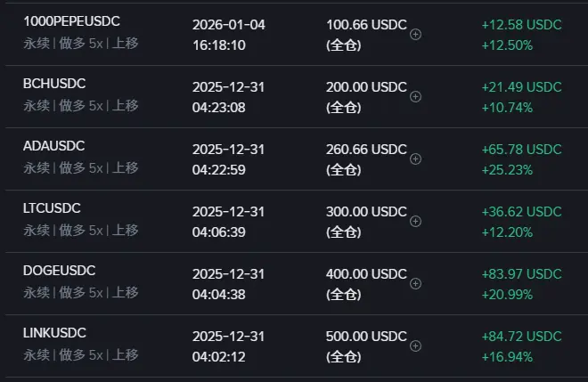The height and width of the screenshot is (382, 588).
Task: Select the DOGEUSDC symbol
Action: pyautogui.click(x=60, y=271)
